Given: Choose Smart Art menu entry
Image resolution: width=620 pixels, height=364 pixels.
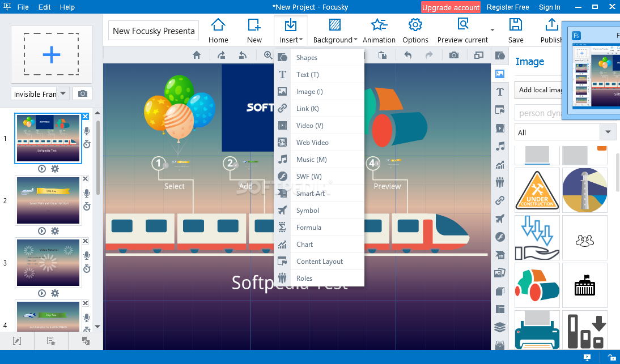Looking at the screenshot, I should 319,194.
